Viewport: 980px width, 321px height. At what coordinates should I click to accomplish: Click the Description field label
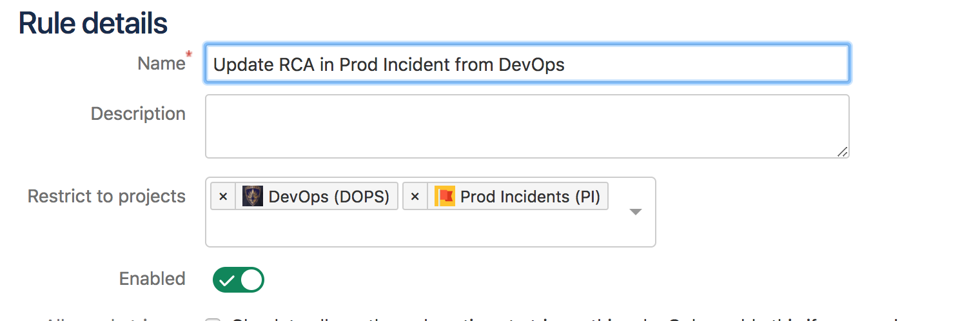[138, 113]
